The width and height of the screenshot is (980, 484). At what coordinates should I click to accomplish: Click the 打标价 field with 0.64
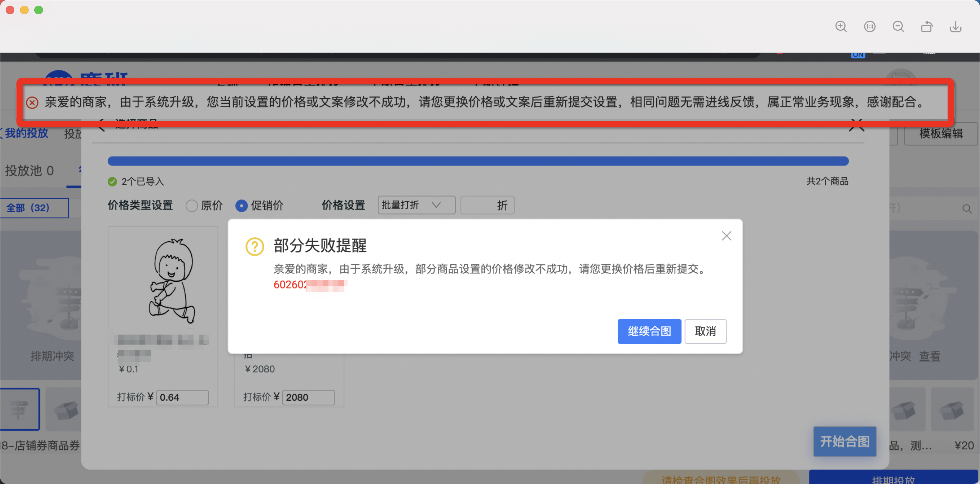pos(182,397)
